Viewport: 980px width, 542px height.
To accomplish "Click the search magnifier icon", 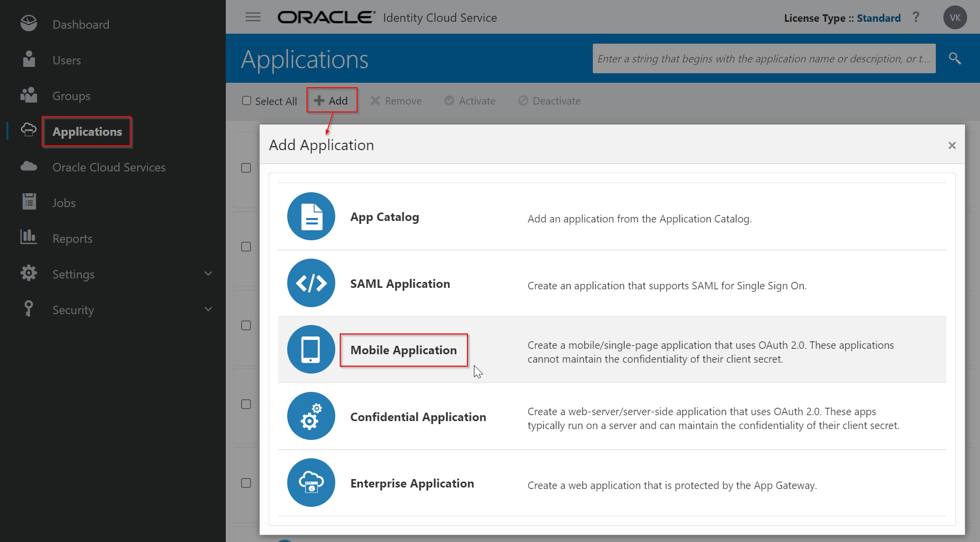I will click(x=955, y=58).
